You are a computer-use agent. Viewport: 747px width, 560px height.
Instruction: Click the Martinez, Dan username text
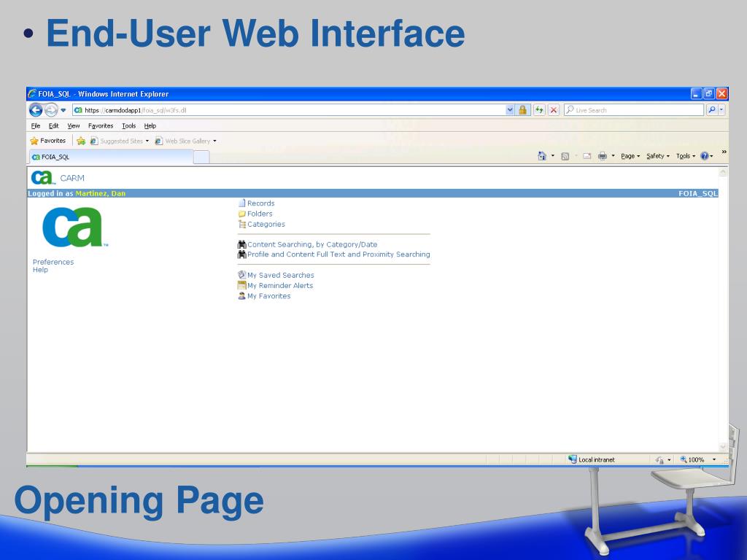pos(100,193)
